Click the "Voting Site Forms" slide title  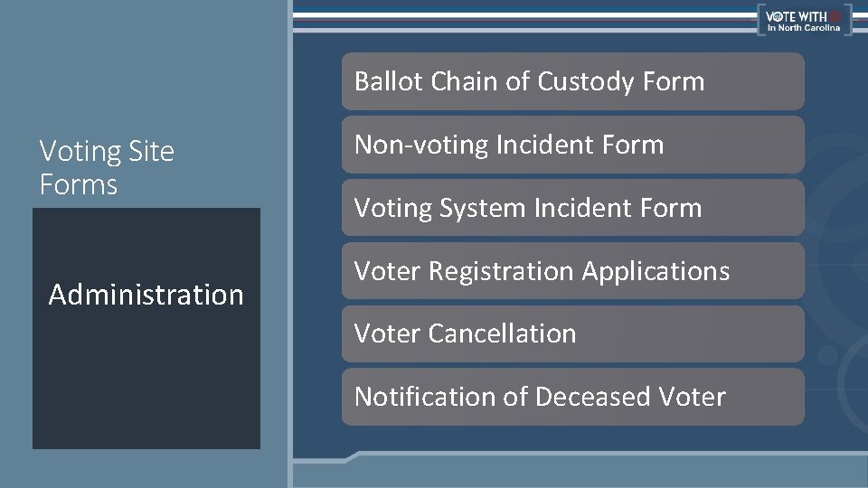[107, 168]
